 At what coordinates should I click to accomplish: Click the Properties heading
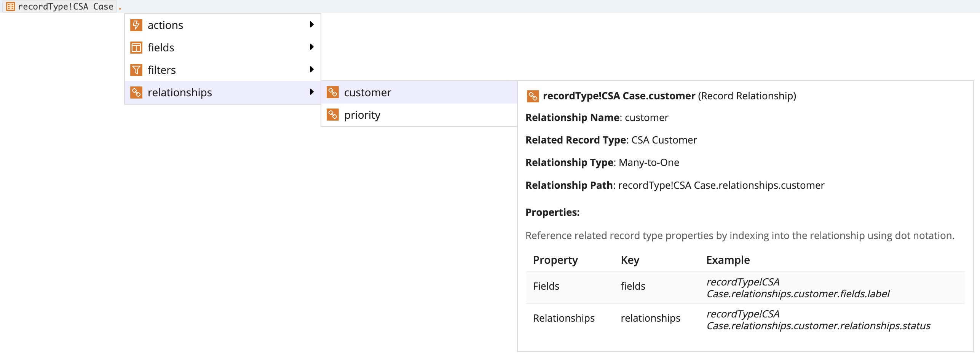click(552, 212)
